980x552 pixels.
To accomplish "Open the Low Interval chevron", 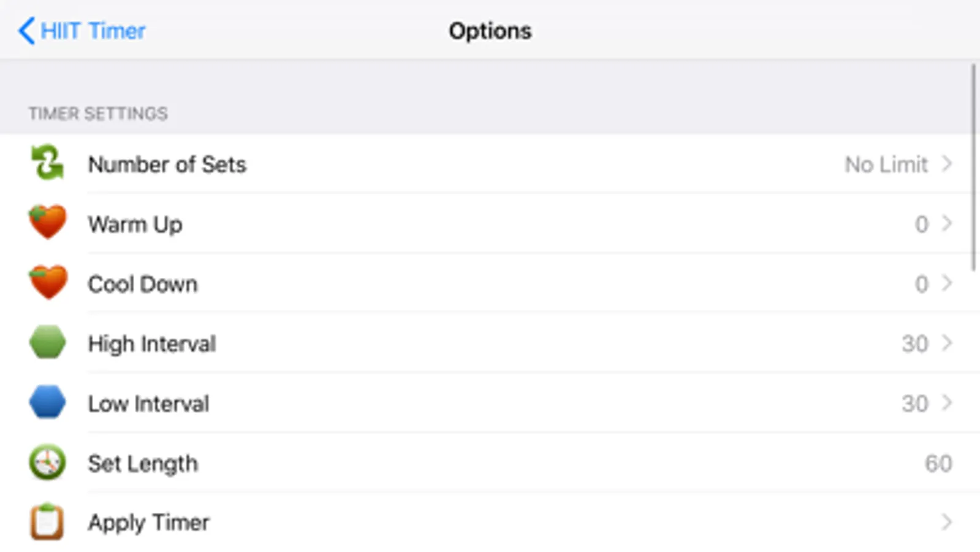I will pyautogui.click(x=947, y=403).
